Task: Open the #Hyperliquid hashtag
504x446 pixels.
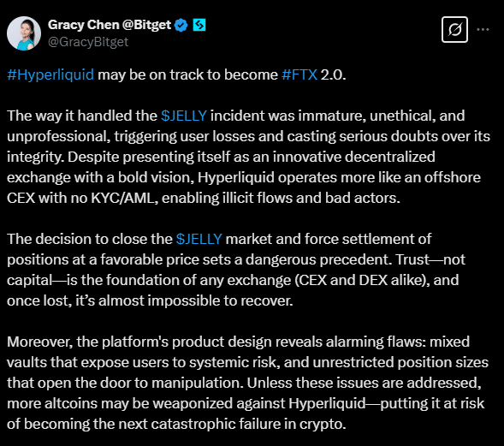Action: point(50,74)
